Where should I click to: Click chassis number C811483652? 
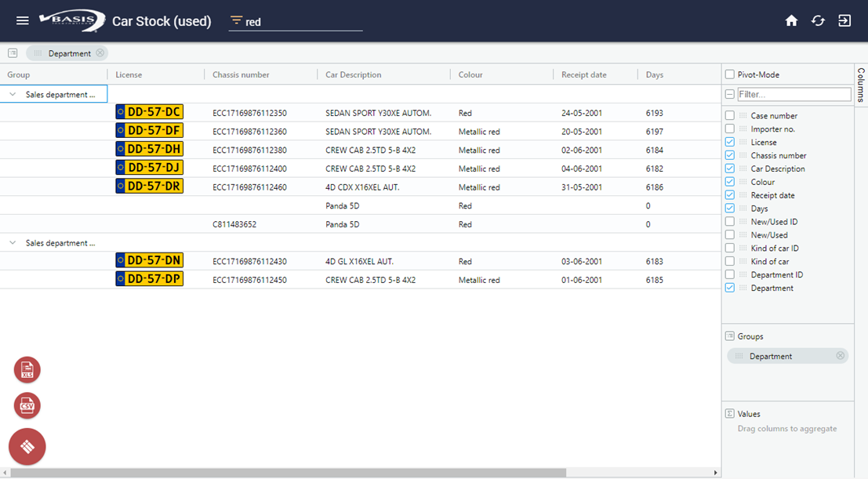(234, 224)
